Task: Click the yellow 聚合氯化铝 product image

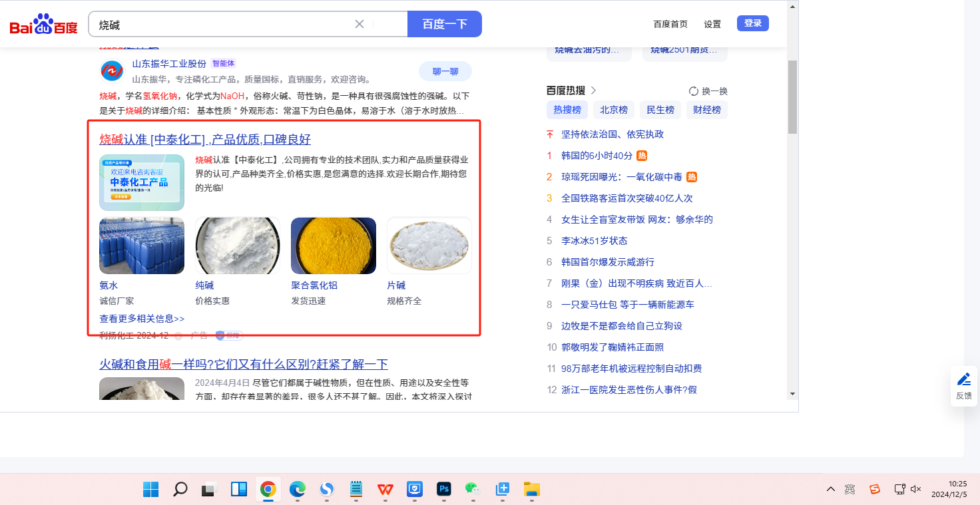Action: click(334, 246)
